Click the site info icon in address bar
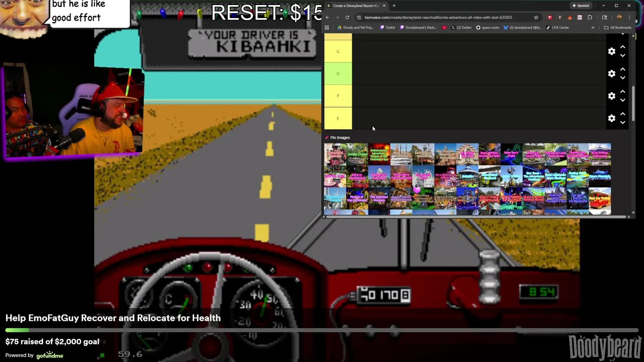The width and height of the screenshot is (644, 362). (x=359, y=17)
